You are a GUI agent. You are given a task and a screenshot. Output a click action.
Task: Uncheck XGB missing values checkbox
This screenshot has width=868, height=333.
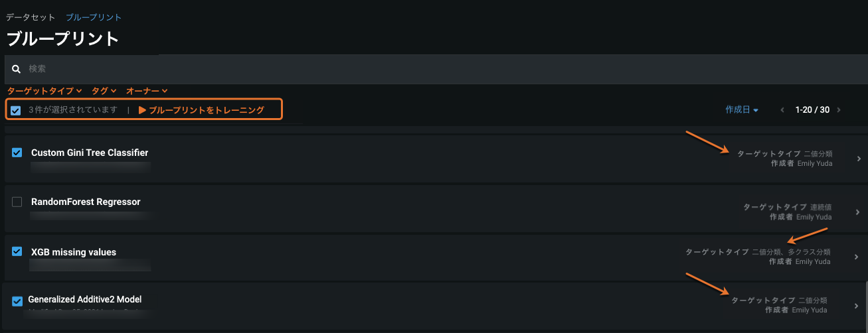(x=17, y=251)
